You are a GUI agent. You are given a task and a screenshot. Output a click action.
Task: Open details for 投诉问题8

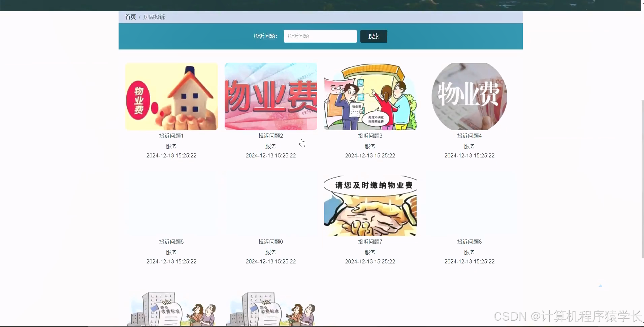tap(469, 241)
